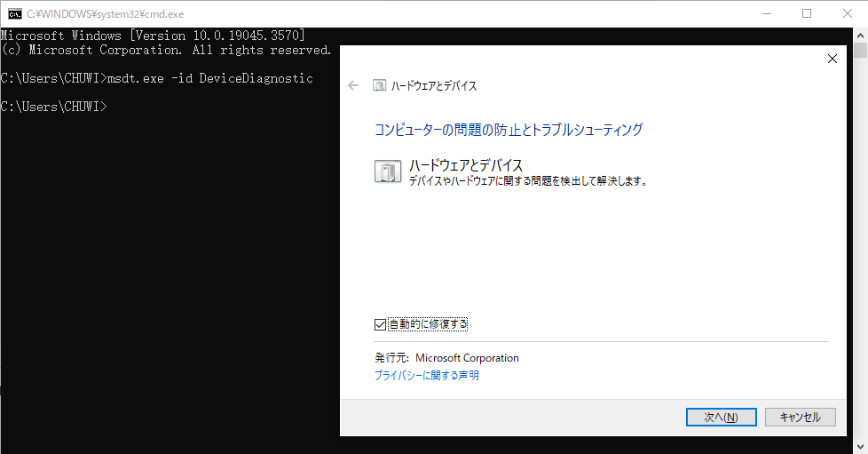Screen dimensions: 868x454
Task: Click the cmd scrollbar down arrow
Action: [x=860, y=446]
